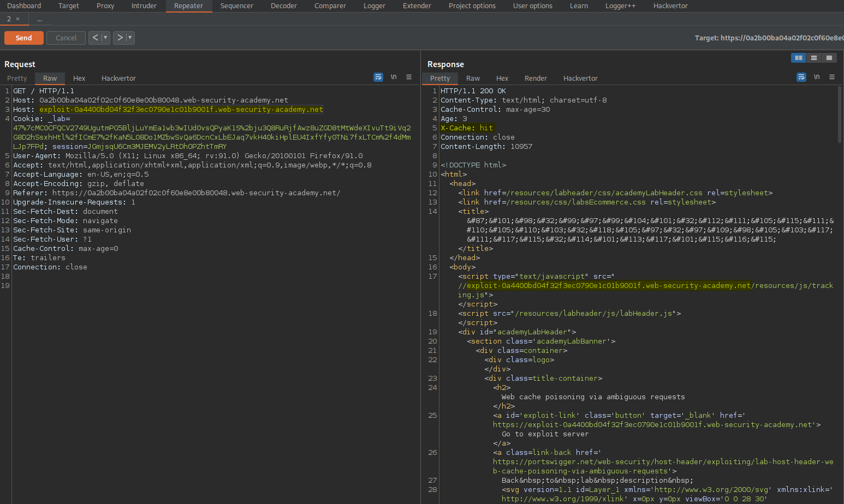The width and height of the screenshot is (844, 504).
Task: Select top-bottom stacked layout view icon
Action: 814,58
